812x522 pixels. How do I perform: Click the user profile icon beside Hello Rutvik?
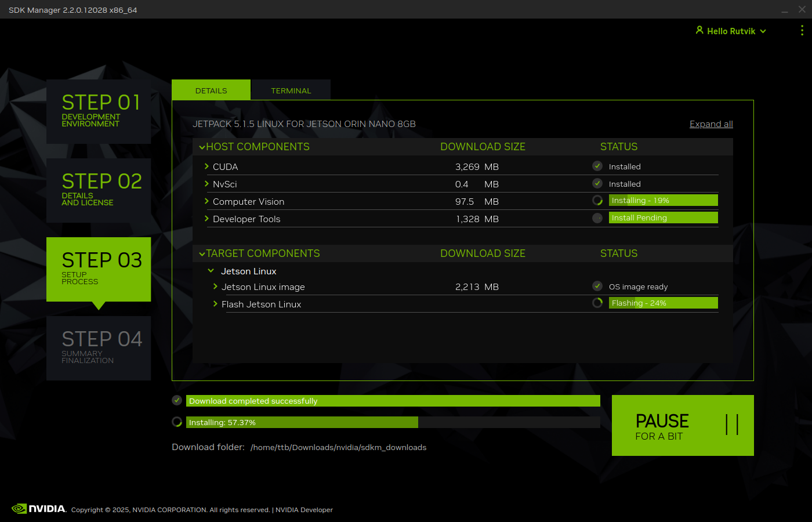699,30
